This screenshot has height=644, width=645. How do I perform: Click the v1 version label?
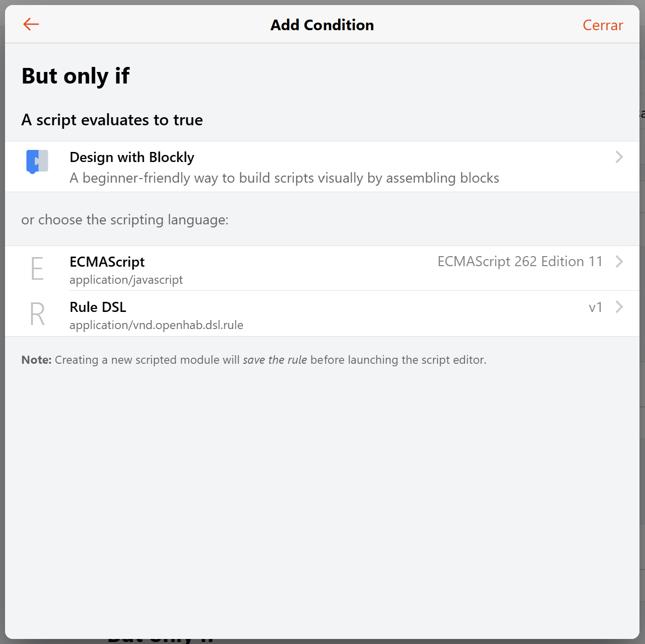(x=595, y=307)
